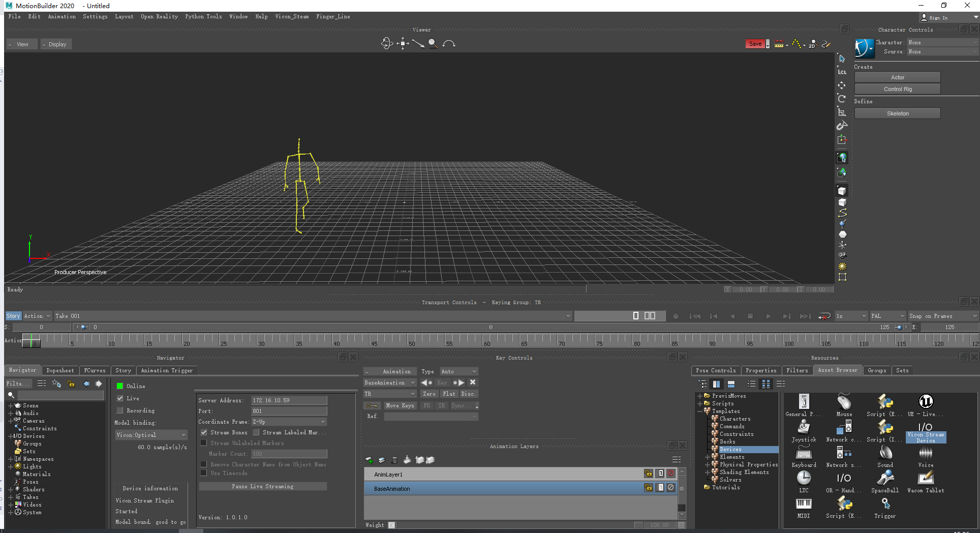Click the Pause Live Streaming button
This screenshot has height=533, width=980.
coord(262,486)
